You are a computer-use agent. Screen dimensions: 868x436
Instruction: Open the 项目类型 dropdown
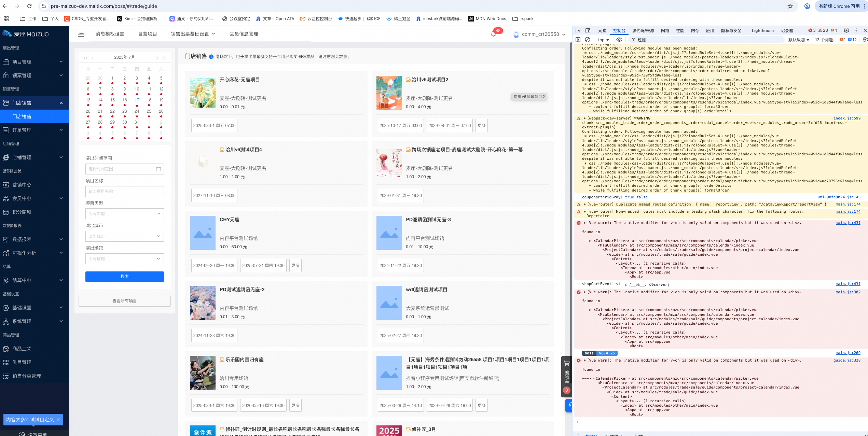click(x=124, y=214)
